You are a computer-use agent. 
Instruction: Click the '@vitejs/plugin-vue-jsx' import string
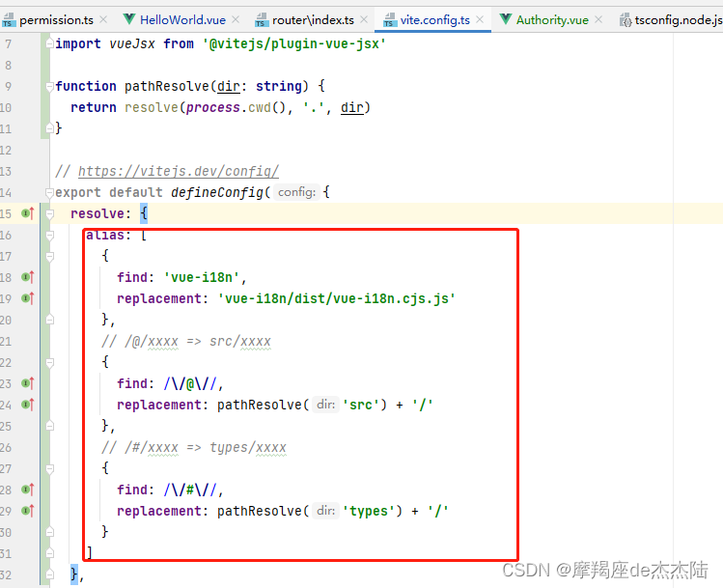point(294,43)
